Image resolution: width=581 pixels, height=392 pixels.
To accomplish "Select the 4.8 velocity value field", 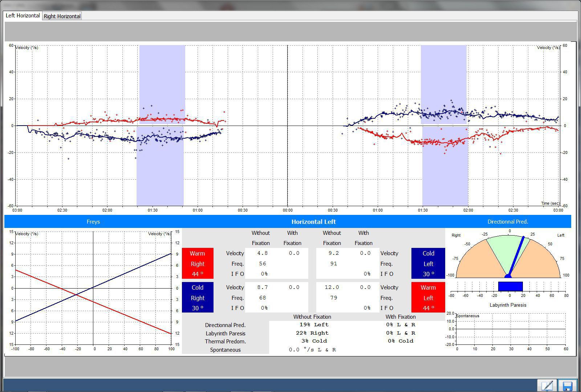I will pyautogui.click(x=262, y=253).
